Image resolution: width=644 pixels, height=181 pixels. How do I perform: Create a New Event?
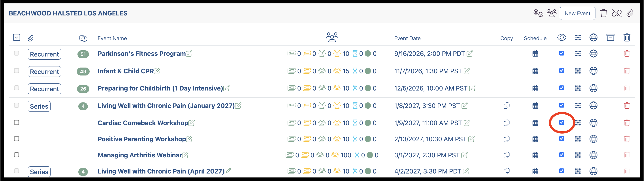point(577,13)
